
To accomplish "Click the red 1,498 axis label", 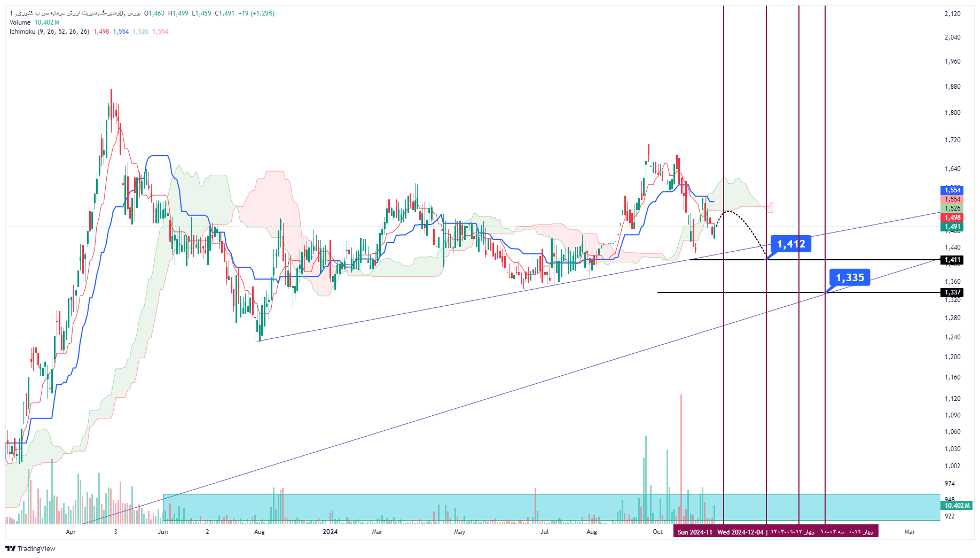I will (x=952, y=218).
